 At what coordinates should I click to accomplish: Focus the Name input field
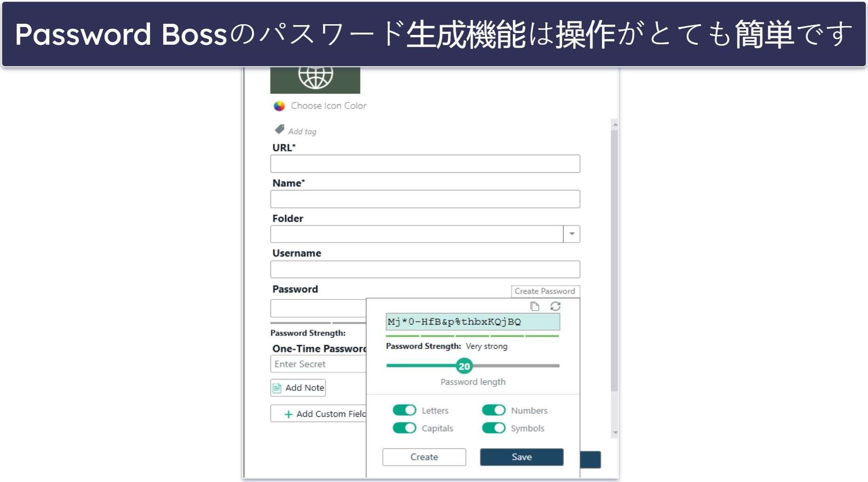coord(425,199)
